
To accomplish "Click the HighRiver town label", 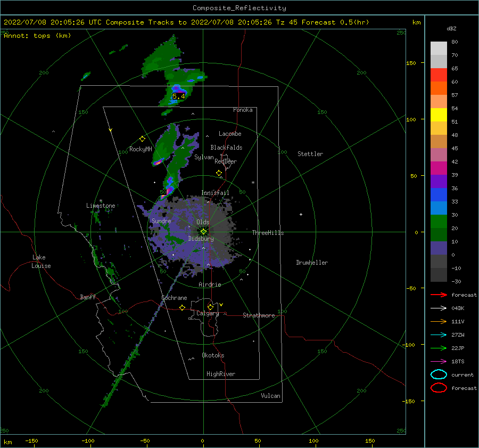I will (221, 374).
